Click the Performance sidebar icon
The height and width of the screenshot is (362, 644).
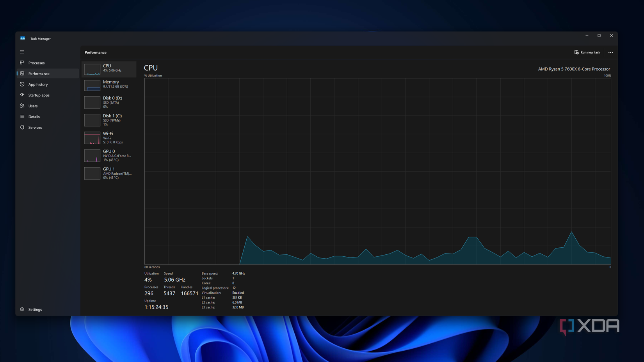click(22, 73)
